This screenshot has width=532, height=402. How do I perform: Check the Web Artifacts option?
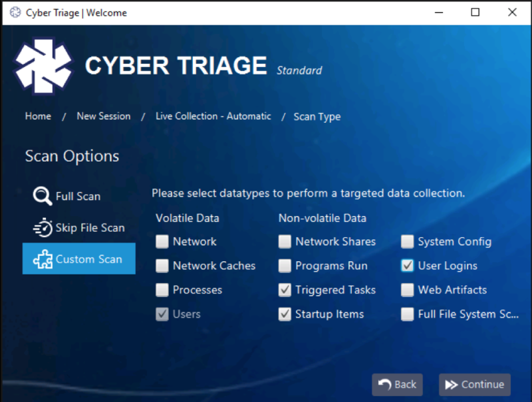point(407,290)
